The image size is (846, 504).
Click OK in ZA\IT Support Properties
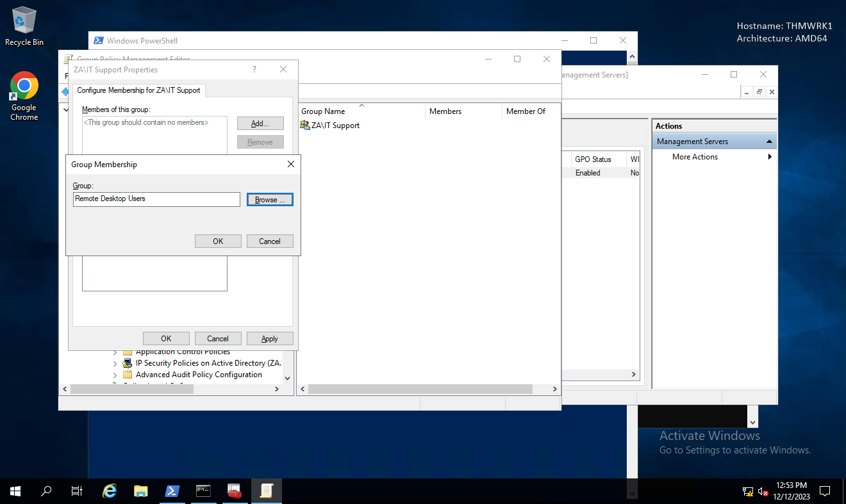pyautogui.click(x=166, y=339)
